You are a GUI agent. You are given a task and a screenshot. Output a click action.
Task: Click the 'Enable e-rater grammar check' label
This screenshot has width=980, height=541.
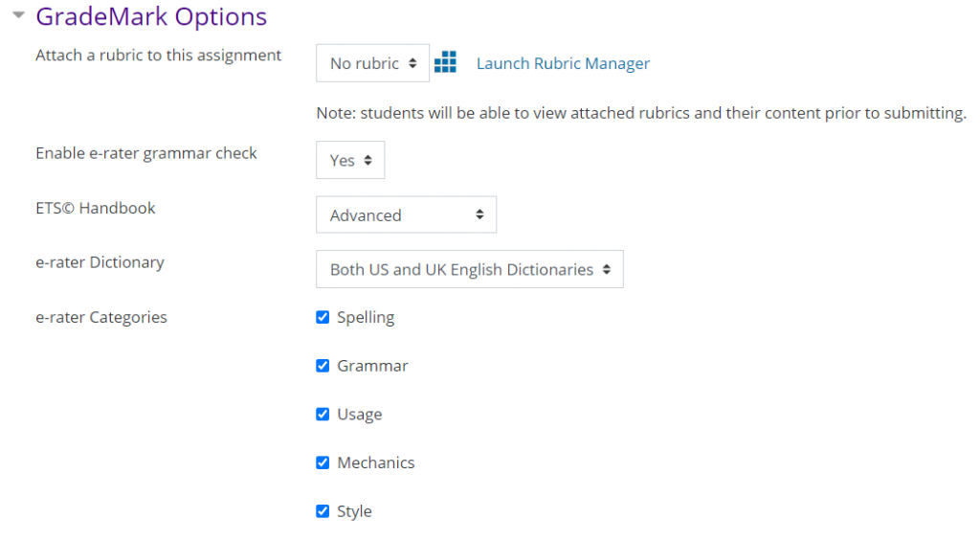pyautogui.click(x=146, y=153)
